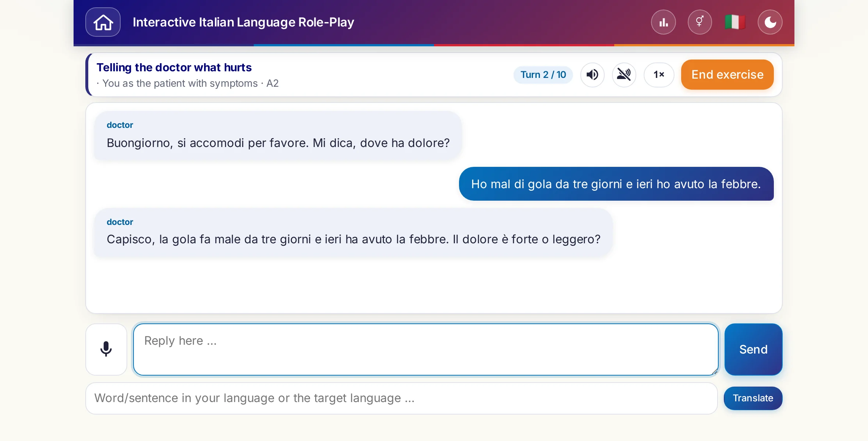This screenshot has height=441, width=868.
Task: Toggle the muted voice icon
Action: pyautogui.click(x=624, y=75)
